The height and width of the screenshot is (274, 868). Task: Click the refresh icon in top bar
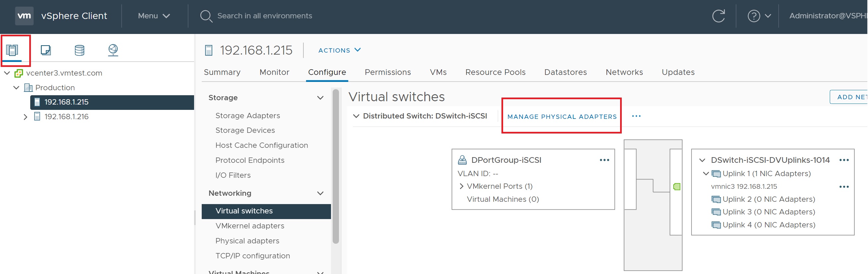(718, 16)
